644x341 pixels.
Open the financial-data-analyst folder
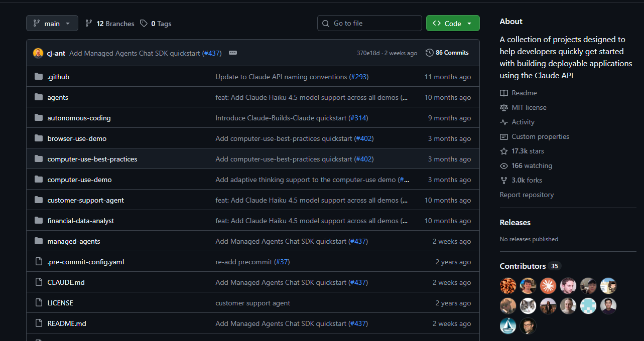point(81,221)
